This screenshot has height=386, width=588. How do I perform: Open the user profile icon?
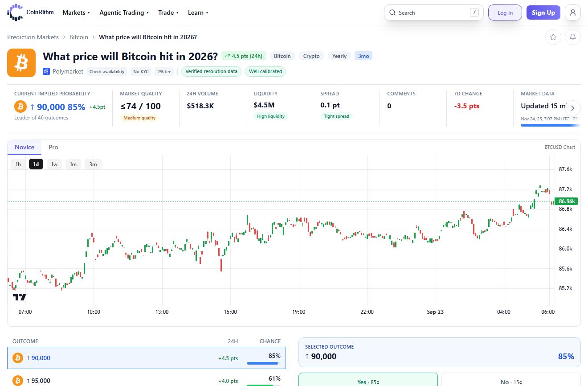tap(573, 12)
